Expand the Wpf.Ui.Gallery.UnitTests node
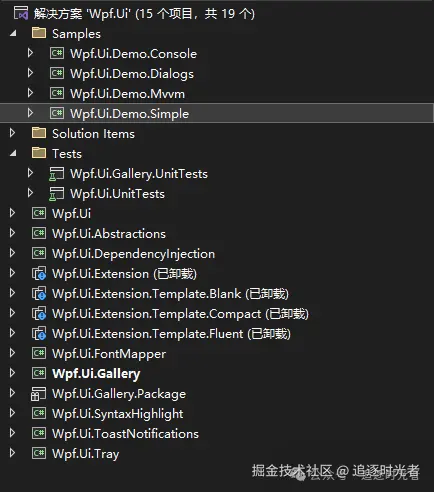 tap(30, 173)
